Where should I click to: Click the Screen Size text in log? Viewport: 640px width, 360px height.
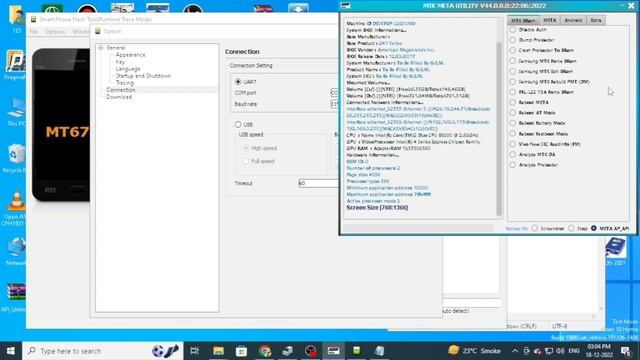coord(377,207)
